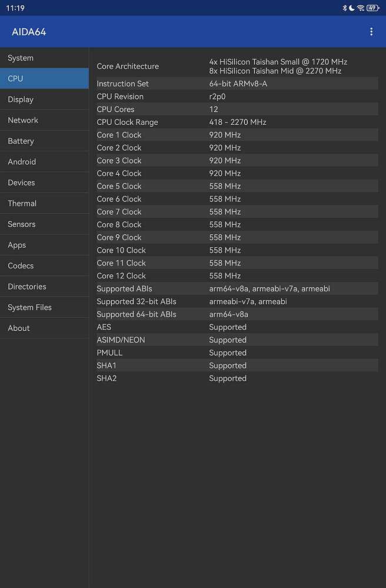Show the Android information page
Image resolution: width=386 pixels, height=588 pixels.
point(44,162)
